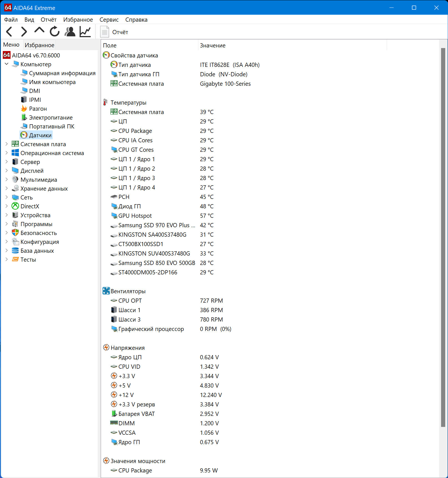Click the Разгон flame icon

[24, 108]
